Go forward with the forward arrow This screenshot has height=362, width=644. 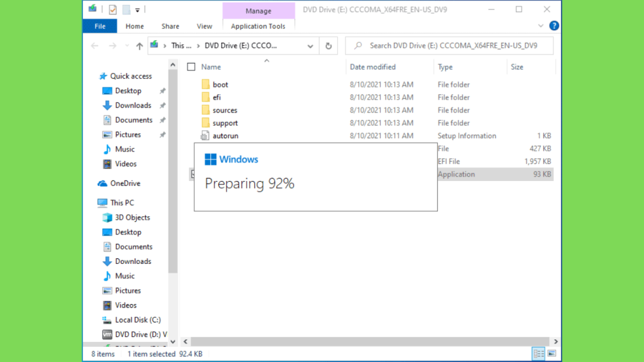click(x=113, y=45)
